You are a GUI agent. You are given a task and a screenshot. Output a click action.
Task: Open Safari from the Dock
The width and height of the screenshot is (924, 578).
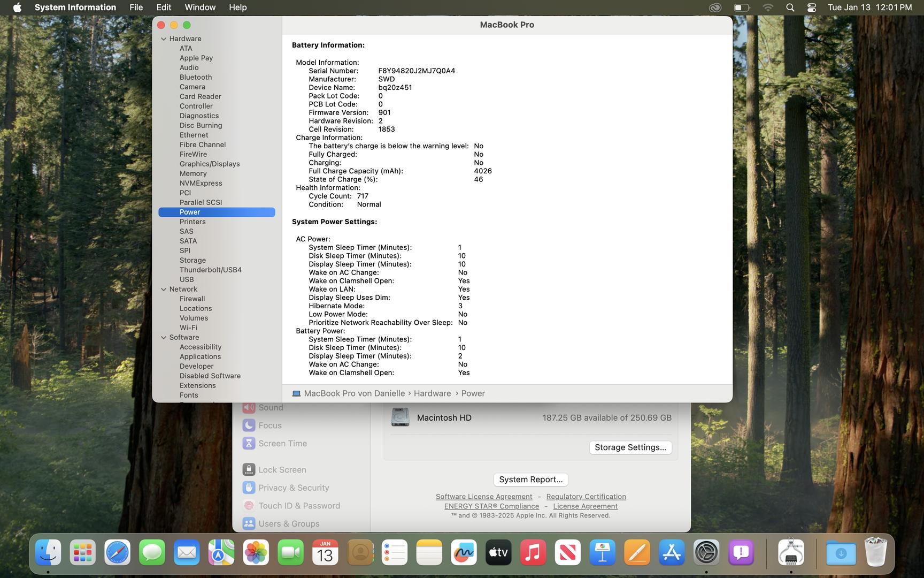117,553
